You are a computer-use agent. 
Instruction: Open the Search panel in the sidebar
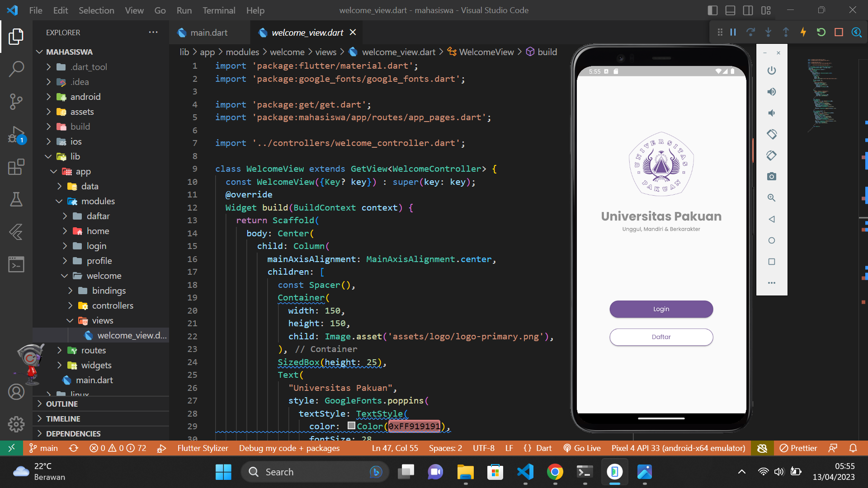point(16,69)
